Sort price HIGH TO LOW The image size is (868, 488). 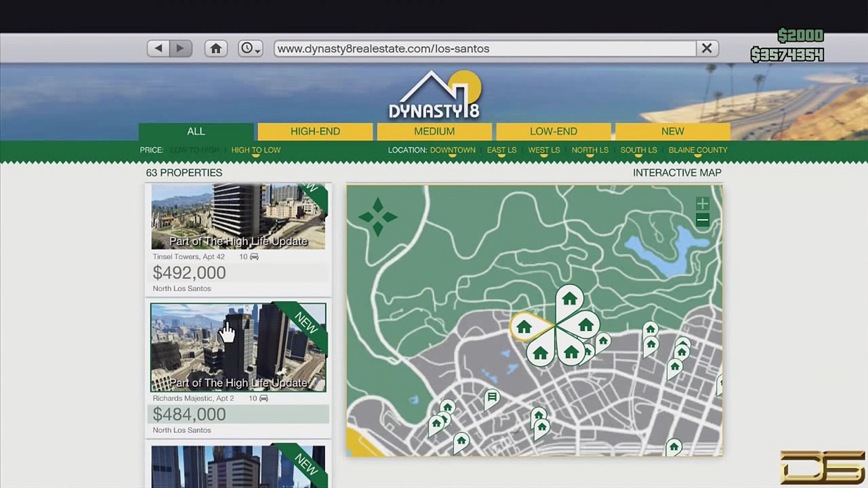coord(256,150)
